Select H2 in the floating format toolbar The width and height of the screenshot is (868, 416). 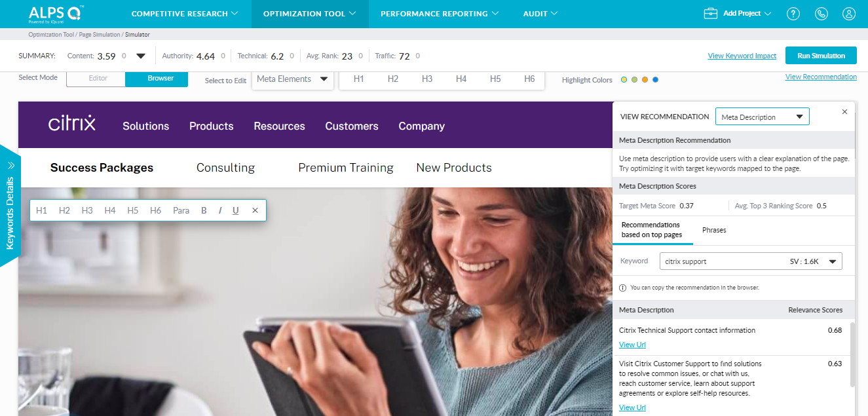[x=64, y=210]
